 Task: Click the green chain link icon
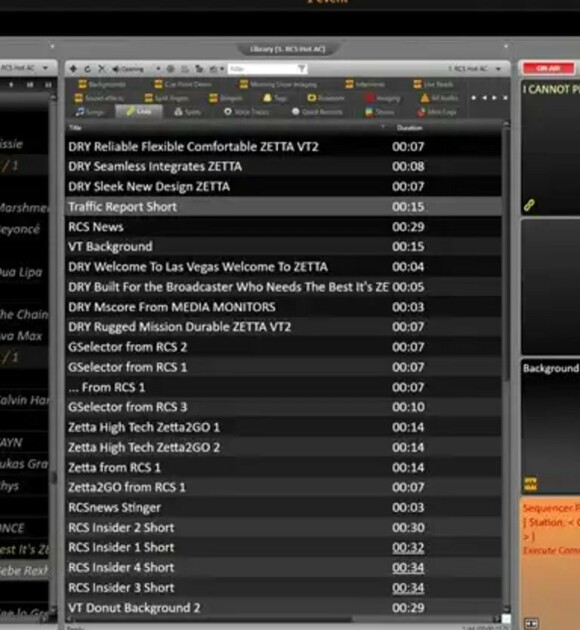coord(529,205)
